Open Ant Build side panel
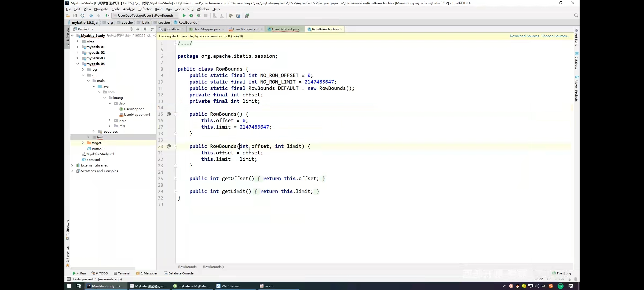 (x=576, y=37)
